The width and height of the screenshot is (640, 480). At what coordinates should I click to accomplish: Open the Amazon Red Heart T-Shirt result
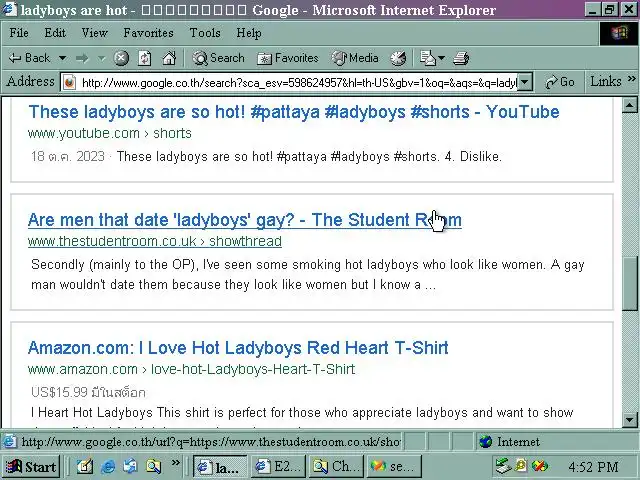coord(238,348)
